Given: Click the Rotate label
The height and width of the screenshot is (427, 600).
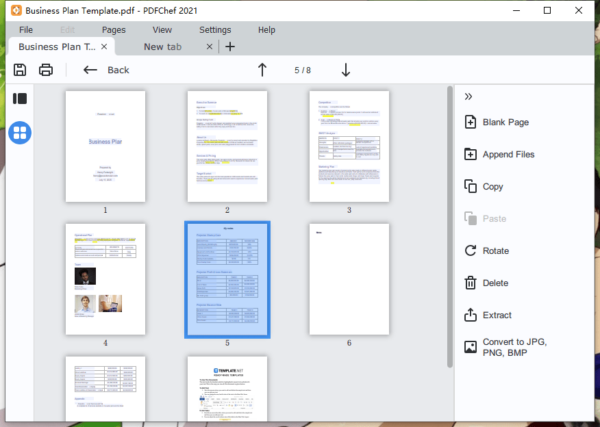Looking at the screenshot, I should pyautogui.click(x=496, y=251).
